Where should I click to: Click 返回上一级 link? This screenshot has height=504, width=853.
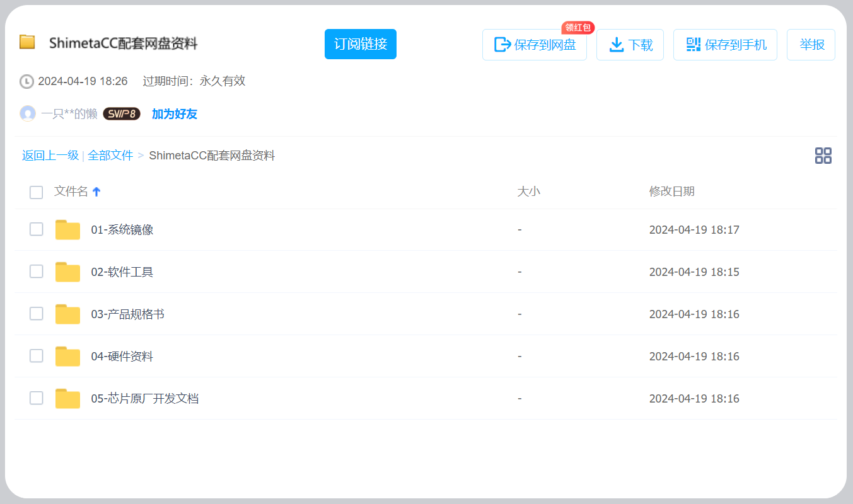coord(50,156)
